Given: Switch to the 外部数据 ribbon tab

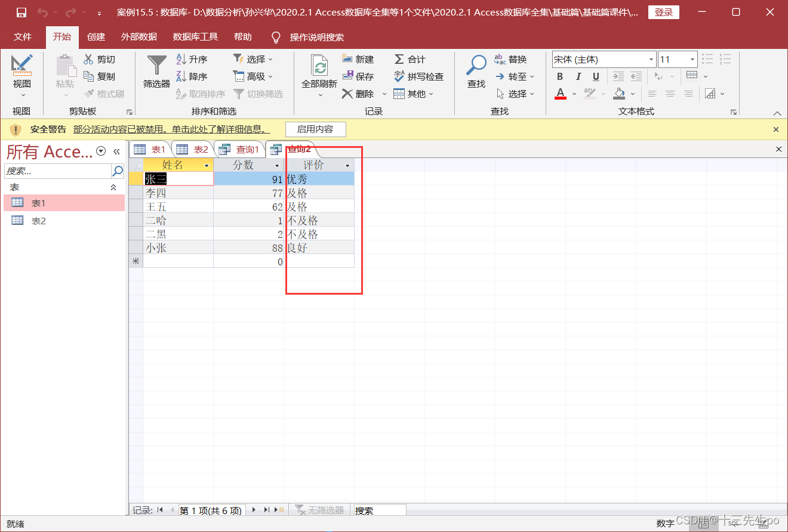Looking at the screenshot, I should pyautogui.click(x=138, y=37).
